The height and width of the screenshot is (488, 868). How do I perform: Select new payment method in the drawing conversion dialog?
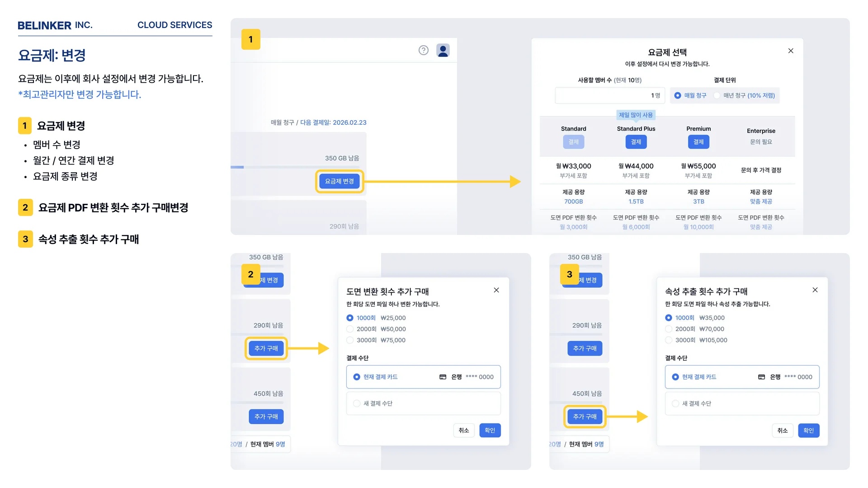point(357,404)
